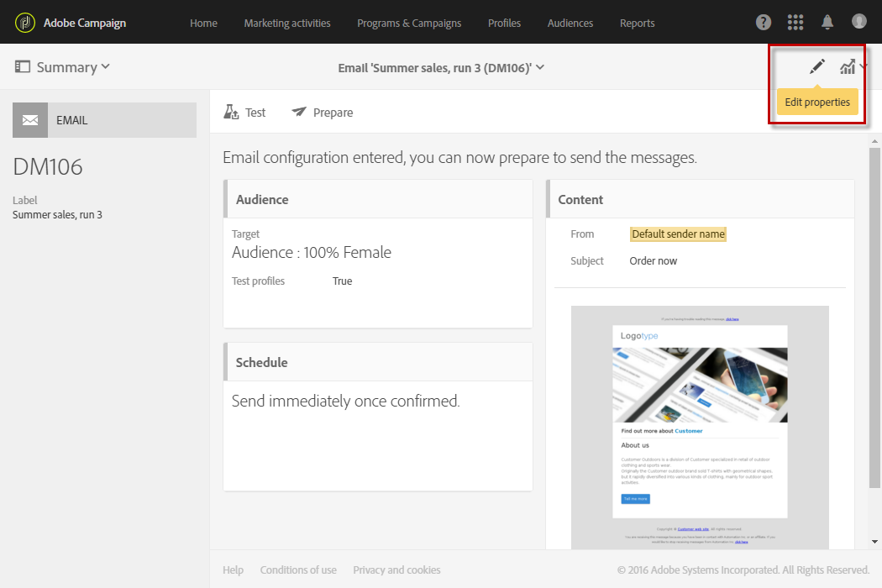The height and width of the screenshot is (588, 882).
Task: Click the scrollbar down arrow
Action: coord(875,542)
